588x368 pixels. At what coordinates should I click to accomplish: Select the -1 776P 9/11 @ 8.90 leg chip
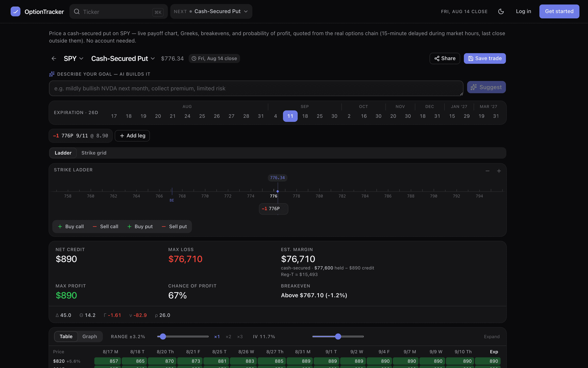81,136
